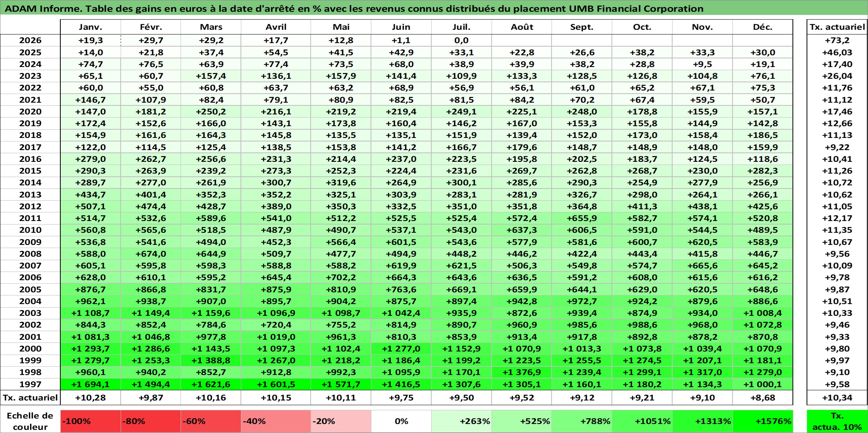The image size is (868, 433).
Task: Click the ADAM Informe table title text
Action: (354, 9)
